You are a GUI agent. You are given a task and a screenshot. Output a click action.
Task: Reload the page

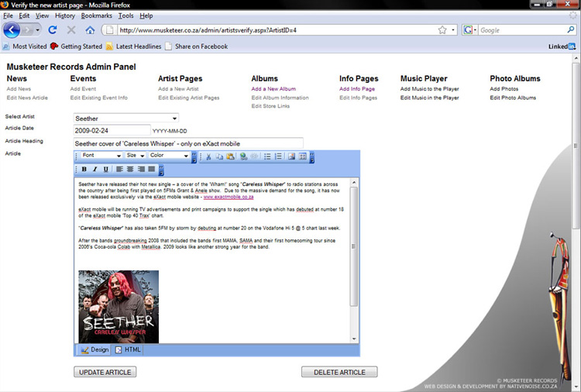53,30
